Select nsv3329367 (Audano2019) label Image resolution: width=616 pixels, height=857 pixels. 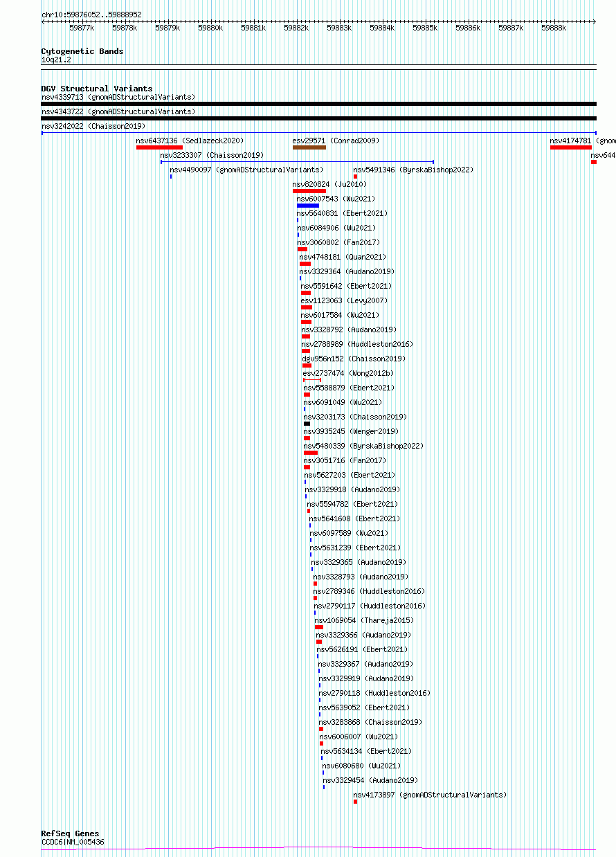pyautogui.click(x=366, y=664)
